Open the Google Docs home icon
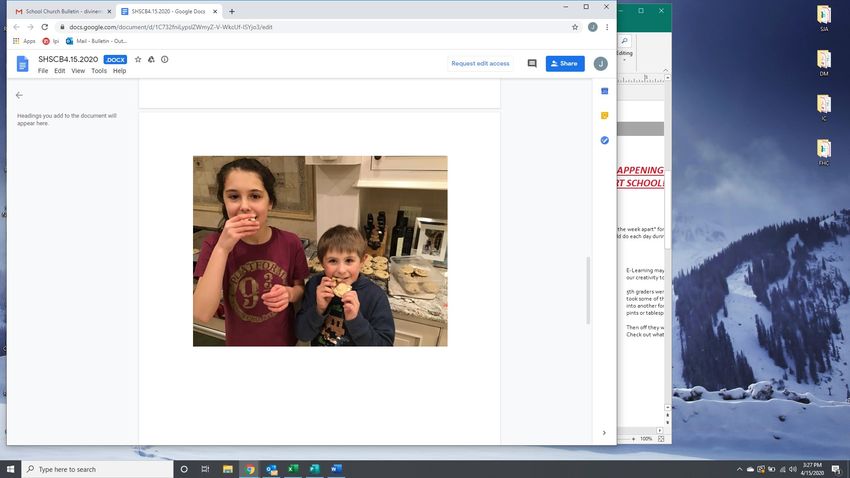 coord(22,64)
